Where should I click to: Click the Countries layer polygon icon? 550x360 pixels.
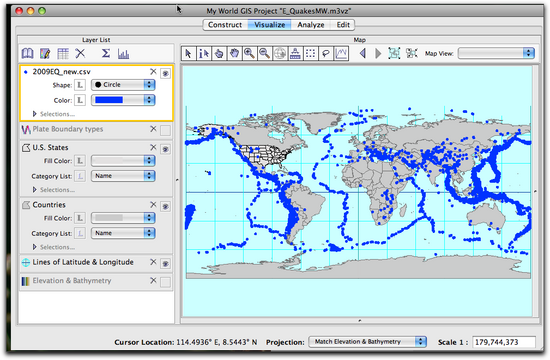[26, 205]
